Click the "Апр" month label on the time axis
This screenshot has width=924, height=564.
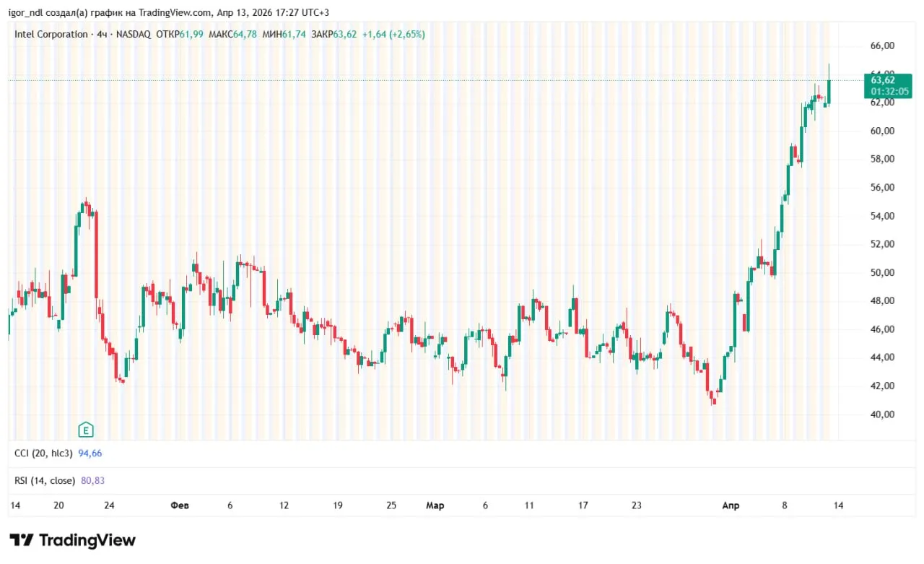click(x=731, y=506)
